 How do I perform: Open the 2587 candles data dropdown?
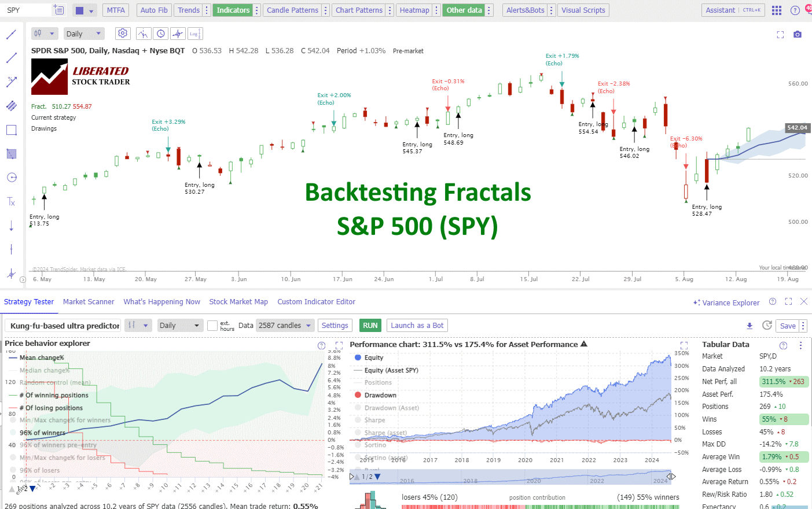[285, 325]
